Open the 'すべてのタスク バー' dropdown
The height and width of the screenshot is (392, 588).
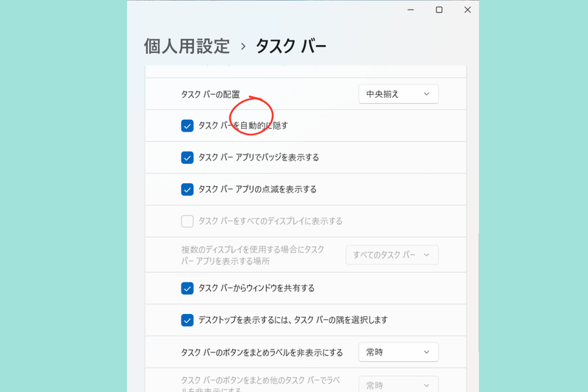point(392,254)
